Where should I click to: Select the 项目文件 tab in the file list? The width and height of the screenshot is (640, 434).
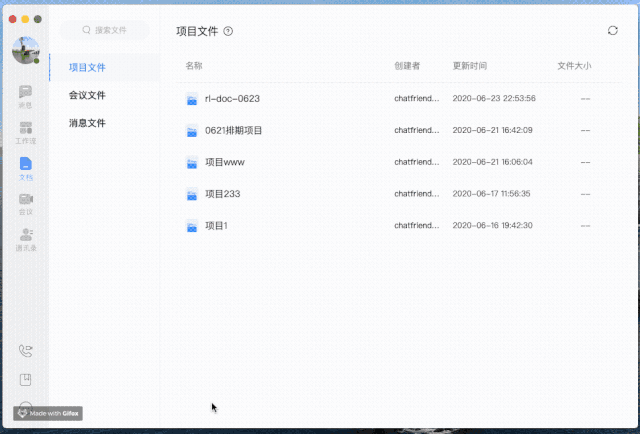coord(88,67)
